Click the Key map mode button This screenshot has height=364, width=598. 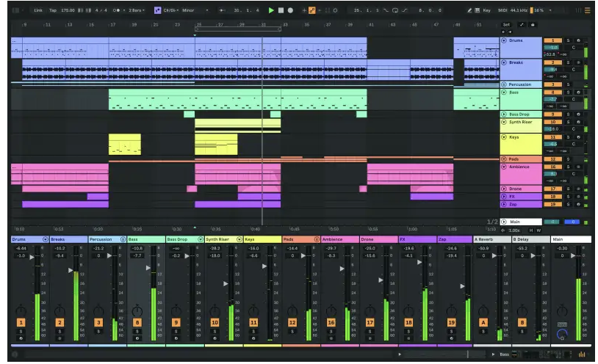click(486, 10)
